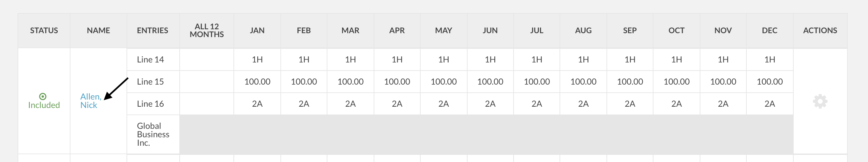The image size is (868, 162).
Task: Select the Line 14 entry row label
Action: [x=150, y=60]
